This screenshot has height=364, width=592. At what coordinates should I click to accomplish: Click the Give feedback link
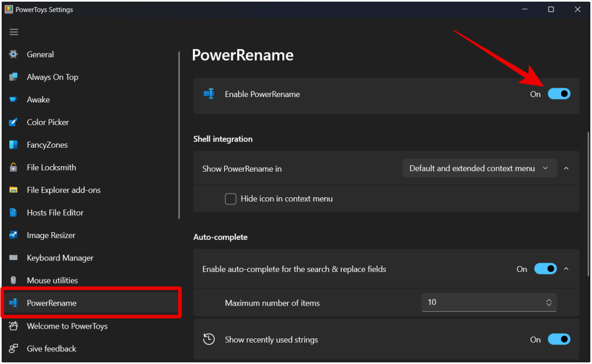click(52, 349)
